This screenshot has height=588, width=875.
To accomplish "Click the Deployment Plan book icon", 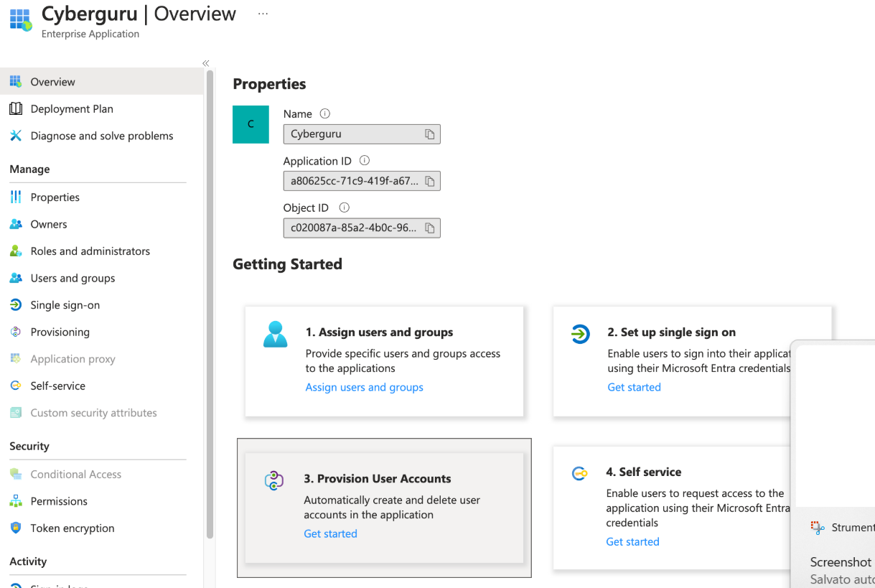I will pyautogui.click(x=16, y=108).
